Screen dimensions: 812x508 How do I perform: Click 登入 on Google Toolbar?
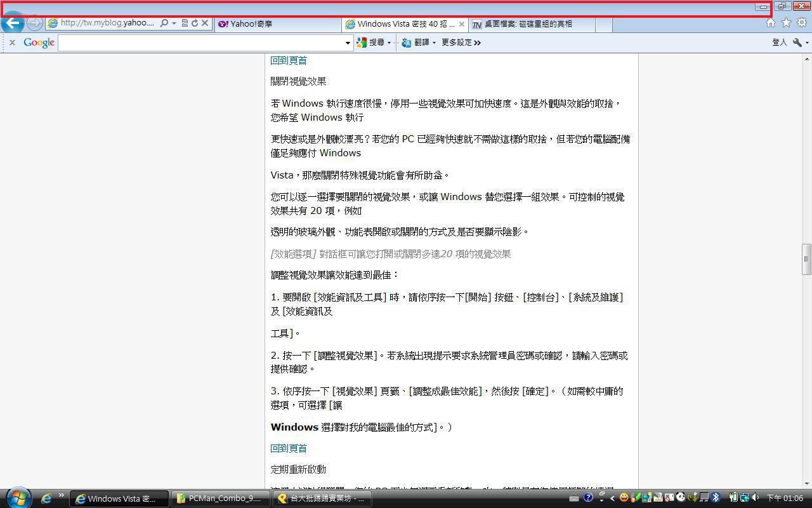click(x=779, y=43)
